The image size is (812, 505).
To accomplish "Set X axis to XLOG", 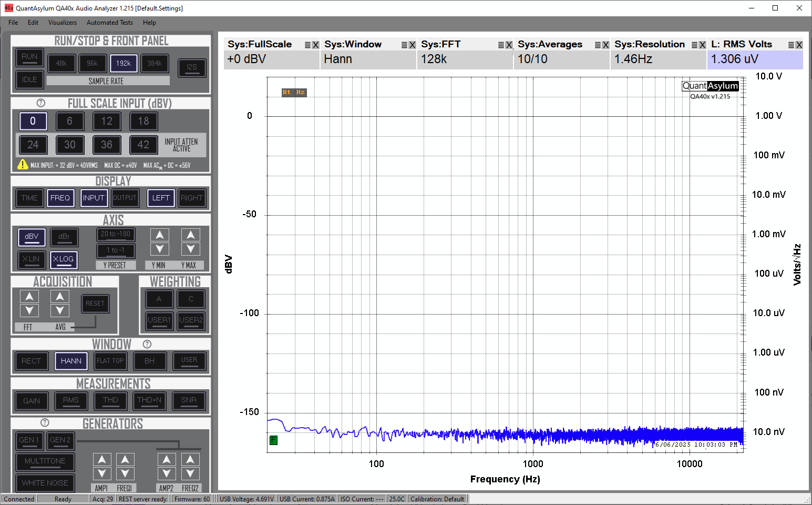I will coord(64,260).
